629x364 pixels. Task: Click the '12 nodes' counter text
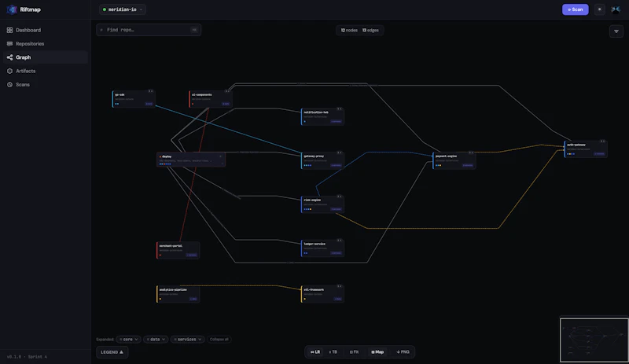pos(349,30)
